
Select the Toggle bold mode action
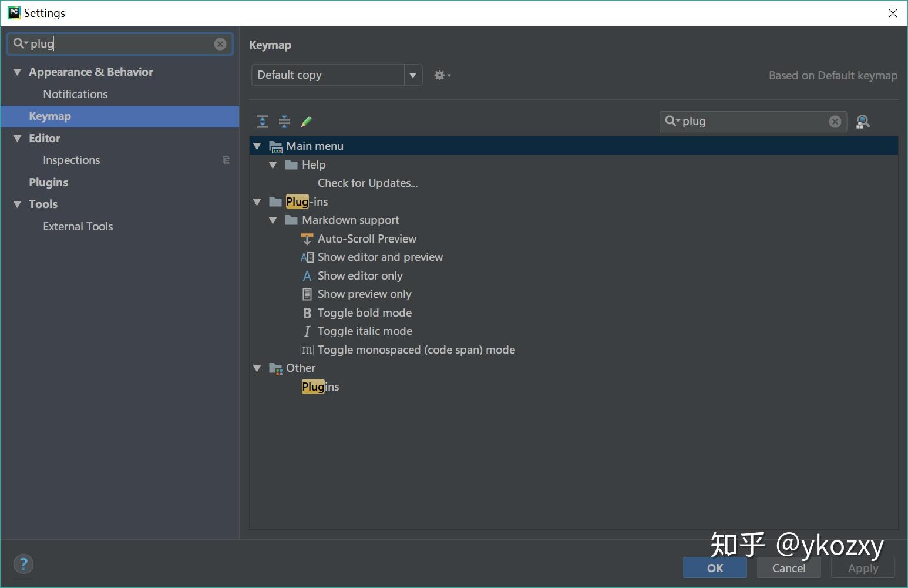tap(365, 313)
